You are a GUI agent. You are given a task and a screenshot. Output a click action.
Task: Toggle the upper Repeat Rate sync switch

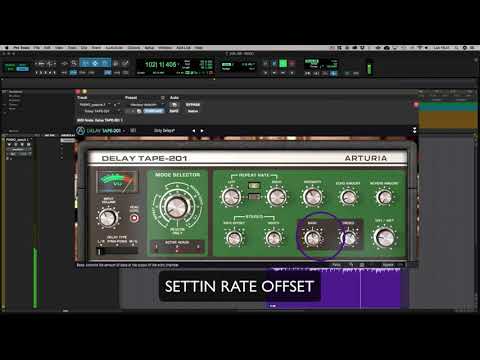(x=254, y=186)
